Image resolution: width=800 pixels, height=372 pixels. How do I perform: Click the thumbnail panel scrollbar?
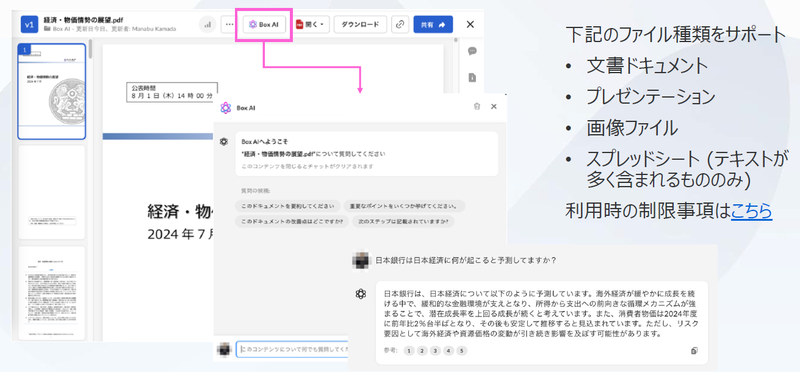tap(90, 50)
